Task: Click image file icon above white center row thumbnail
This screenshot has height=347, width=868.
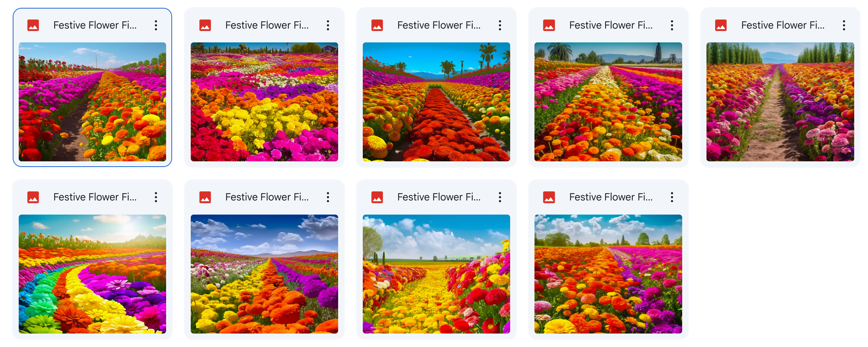Action: coord(549,25)
